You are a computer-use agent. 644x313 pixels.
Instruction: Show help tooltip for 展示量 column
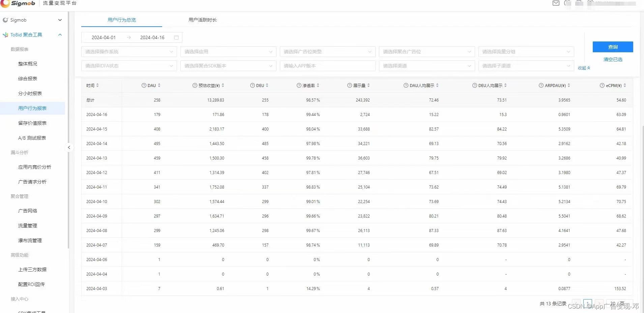(x=350, y=85)
